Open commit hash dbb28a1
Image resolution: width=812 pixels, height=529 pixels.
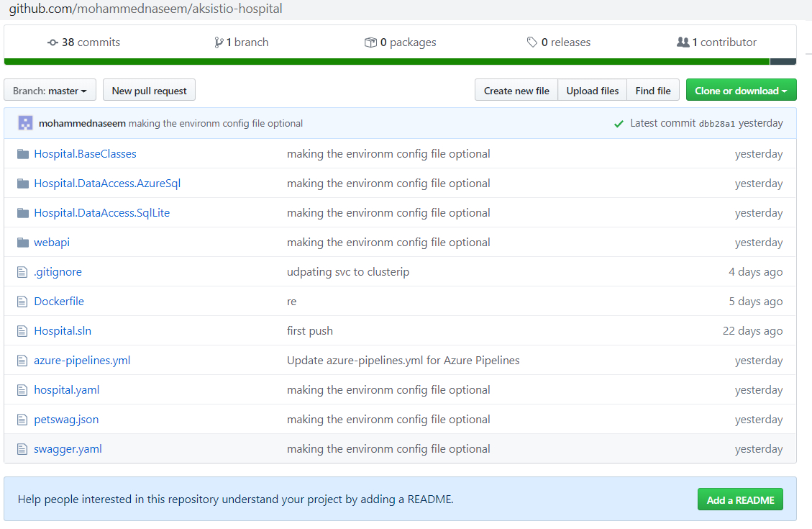[717, 124]
